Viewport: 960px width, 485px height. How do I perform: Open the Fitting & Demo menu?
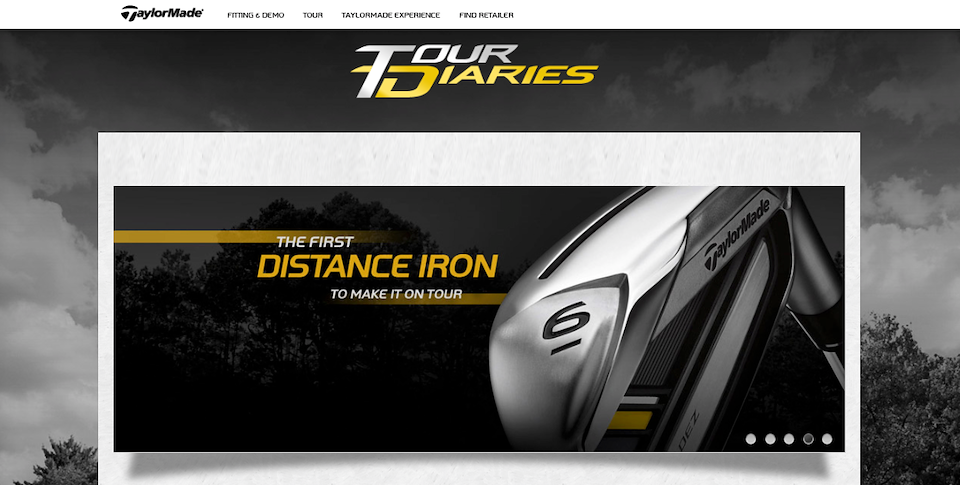[x=255, y=15]
